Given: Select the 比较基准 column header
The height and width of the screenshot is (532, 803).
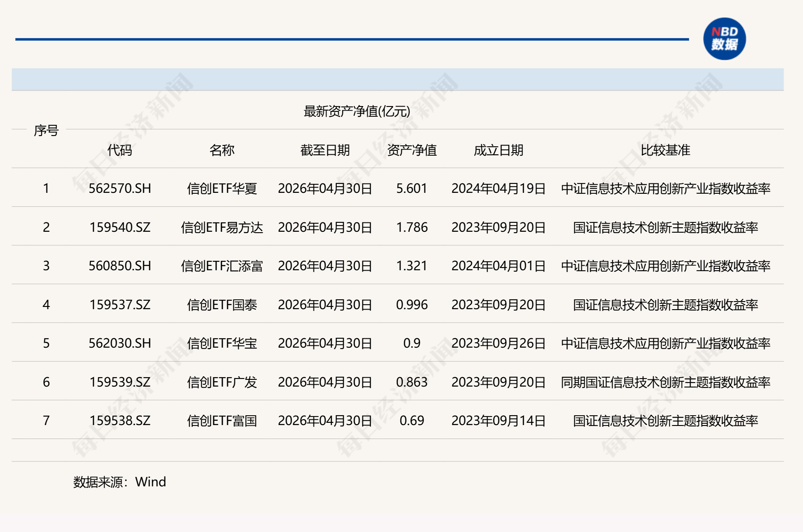Looking at the screenshot, I should pos(665,150).
